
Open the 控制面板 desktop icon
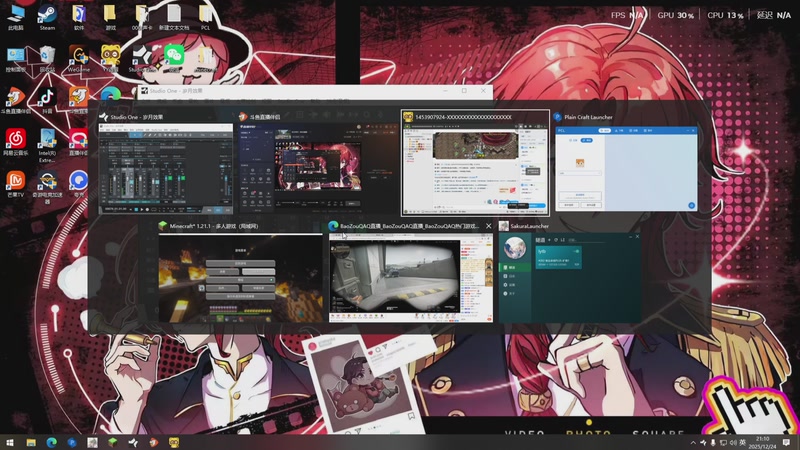point(16,59)
